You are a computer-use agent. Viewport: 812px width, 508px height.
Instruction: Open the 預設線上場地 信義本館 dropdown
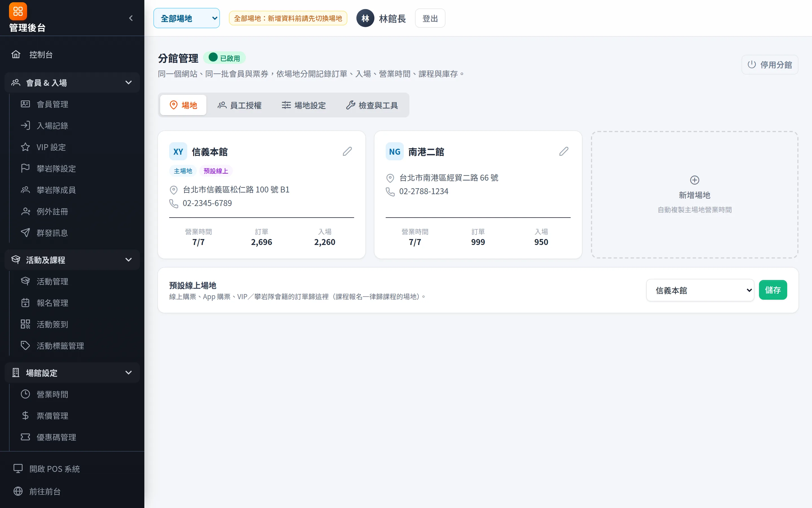click(x=700, y=290)
